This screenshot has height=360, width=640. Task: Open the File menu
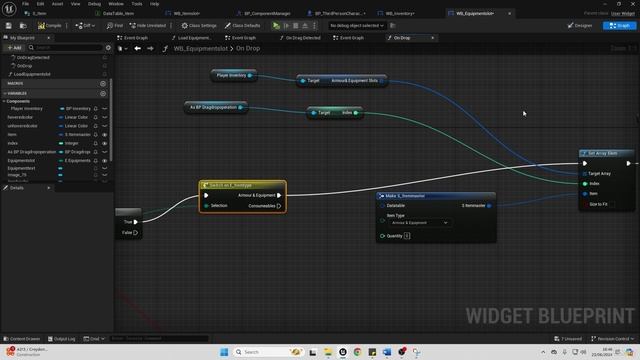click(x=25, y=4)
